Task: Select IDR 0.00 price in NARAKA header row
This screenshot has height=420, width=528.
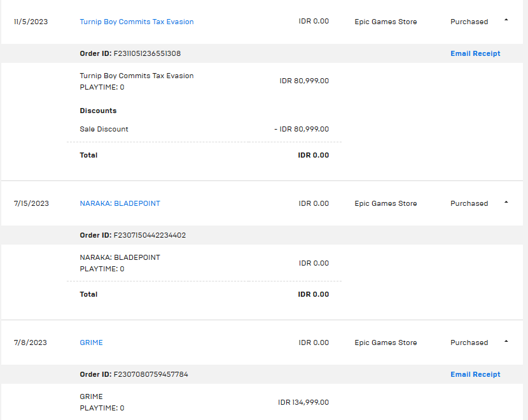Action: click(x=314, y=203)
